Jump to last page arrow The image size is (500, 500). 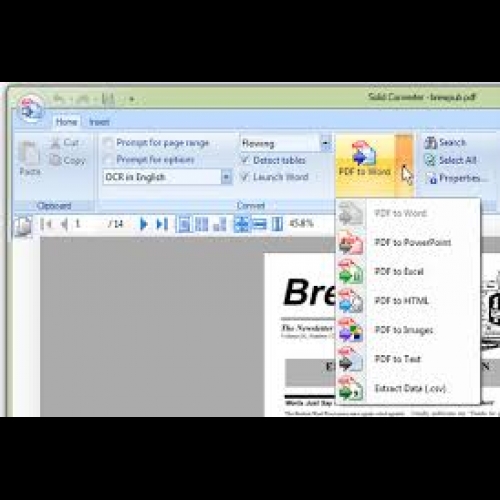pyautogui.click(x=162, y=224)
